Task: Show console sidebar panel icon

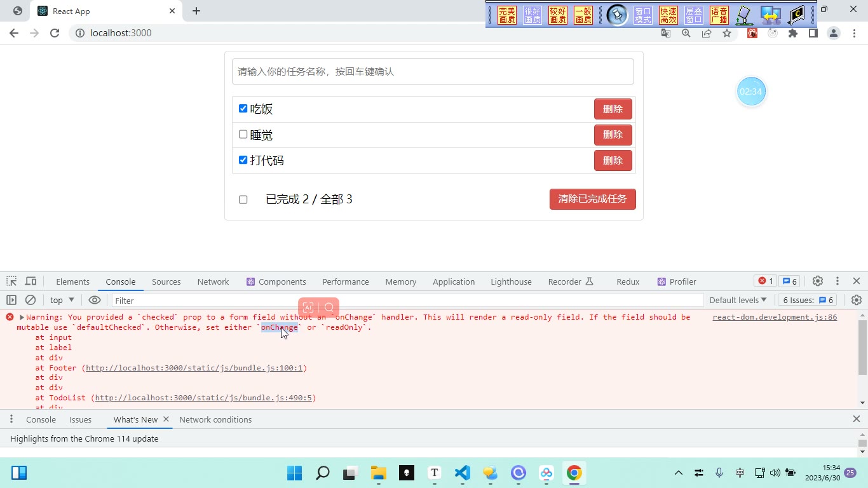Action: [11, 300]
